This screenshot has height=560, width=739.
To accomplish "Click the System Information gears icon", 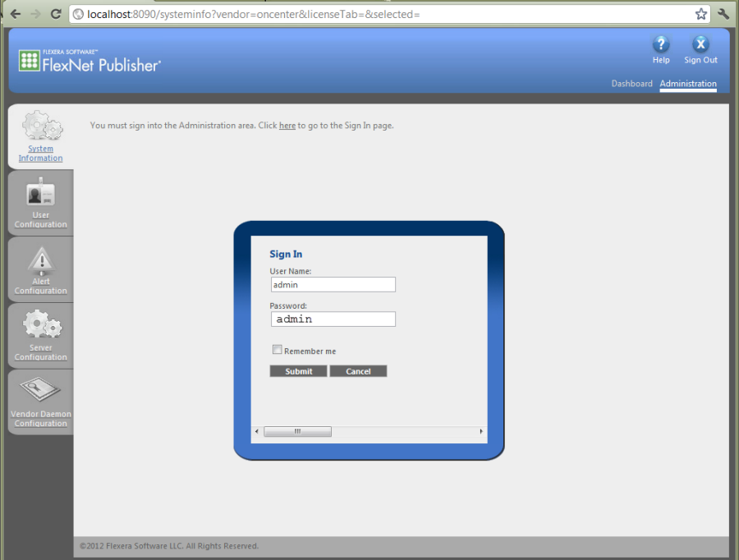I will [42, 126].
